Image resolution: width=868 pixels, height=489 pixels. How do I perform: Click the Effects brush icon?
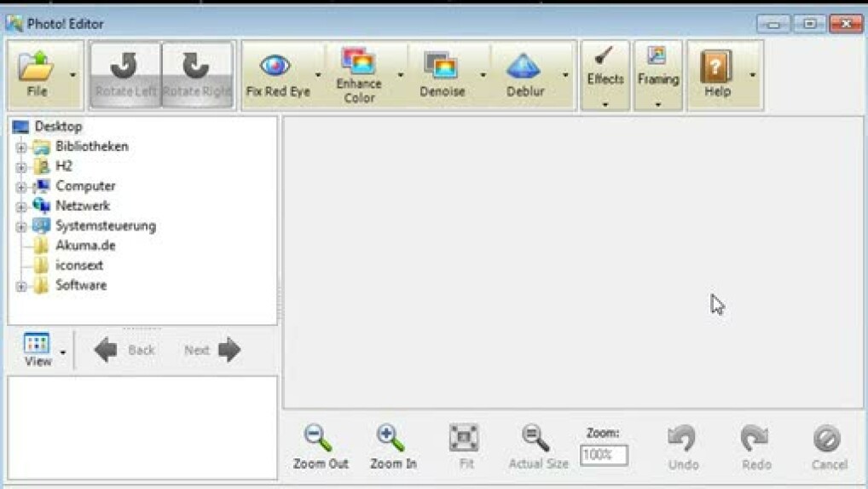[x=605, y=57]
